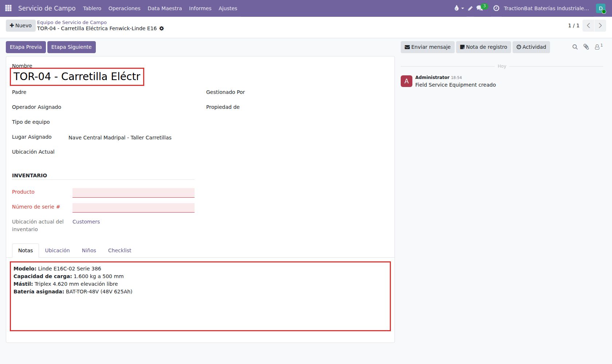Open the Ajustes menu
Screen dimensions: 612x364
[228, 8]
